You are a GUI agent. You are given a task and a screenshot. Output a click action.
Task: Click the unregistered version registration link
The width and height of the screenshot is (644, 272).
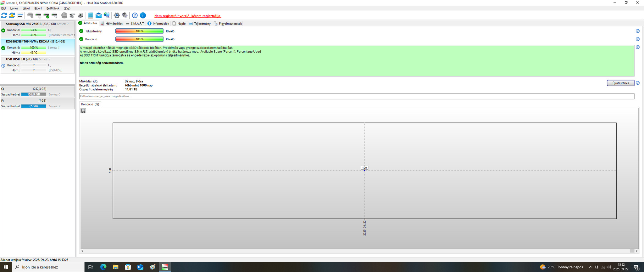pos(188,16)
